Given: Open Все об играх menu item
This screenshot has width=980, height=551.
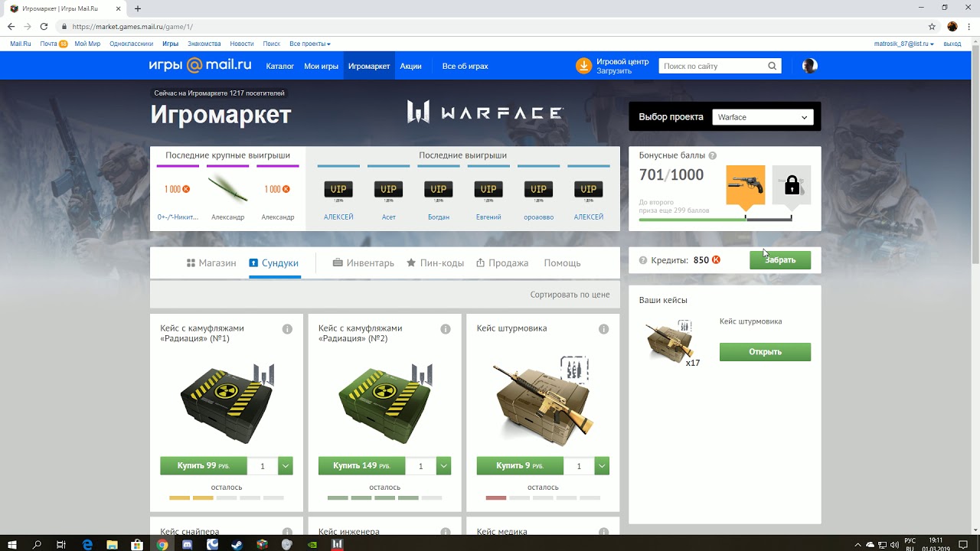Looking at the screenshot, I should pos(465,66).
